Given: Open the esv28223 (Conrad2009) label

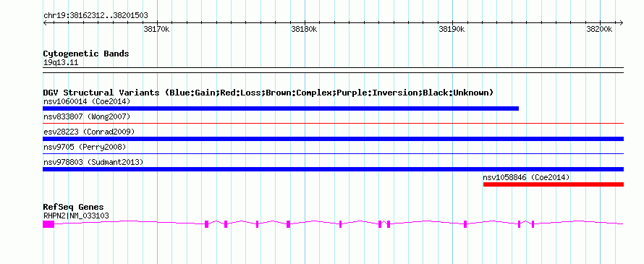Looking at the screenshot, I should point(89,132).
